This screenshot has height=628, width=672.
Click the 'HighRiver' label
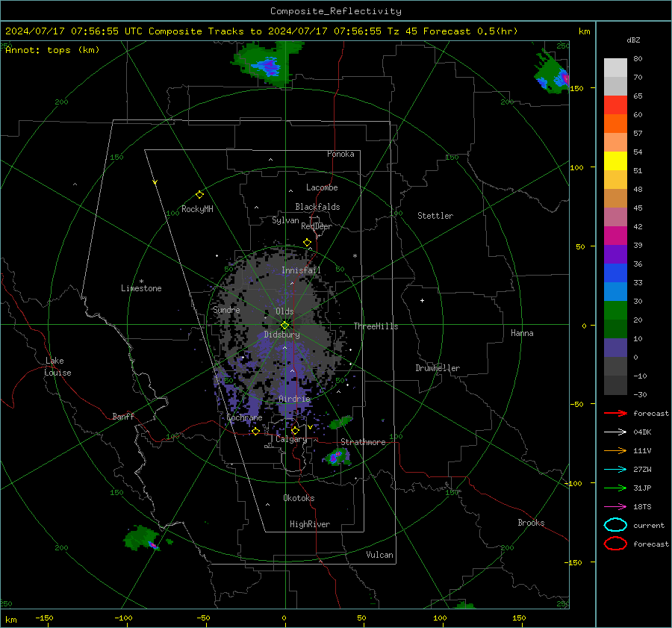click(x=310, y=524)
